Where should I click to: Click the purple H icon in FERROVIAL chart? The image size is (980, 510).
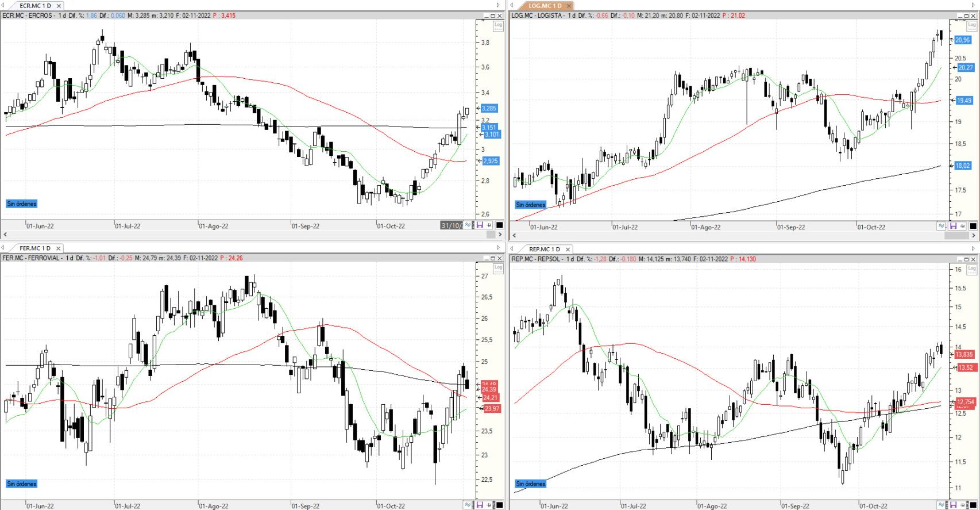(x=479, y=505)
